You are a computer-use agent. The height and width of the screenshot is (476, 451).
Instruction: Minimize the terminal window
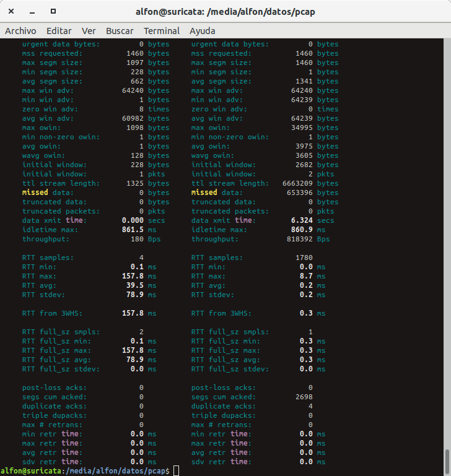click(x=32, y=12)
